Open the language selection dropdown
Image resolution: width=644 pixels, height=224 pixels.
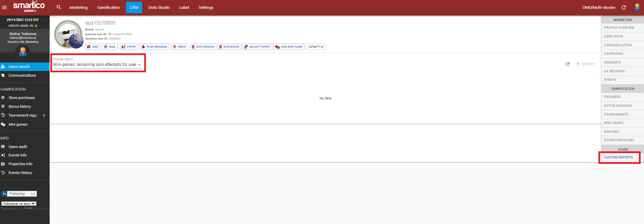(19, 203)
